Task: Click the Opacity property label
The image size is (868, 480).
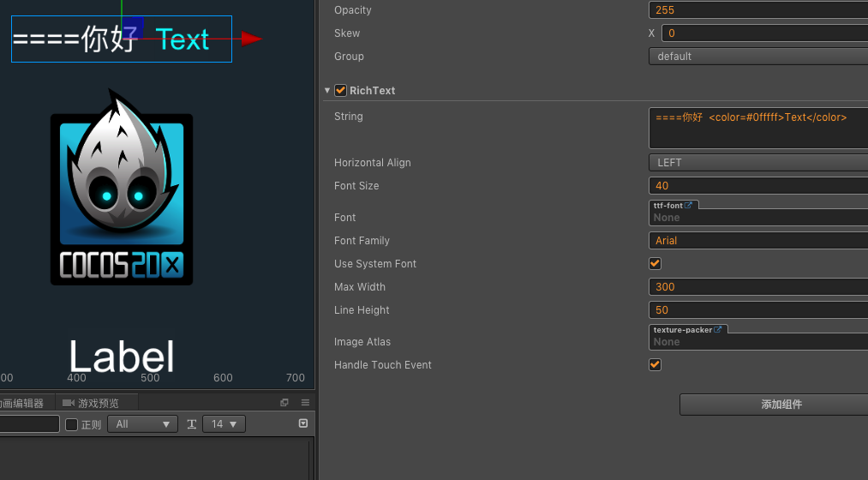Action: tap(353, 10)
